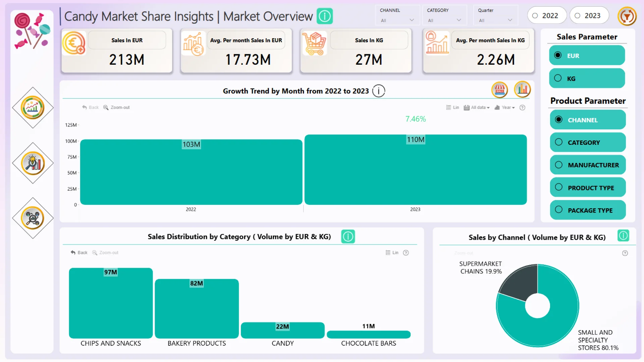
Task: Click the BAKERY PRODUCTS bar
Action: tap(197, 309)
